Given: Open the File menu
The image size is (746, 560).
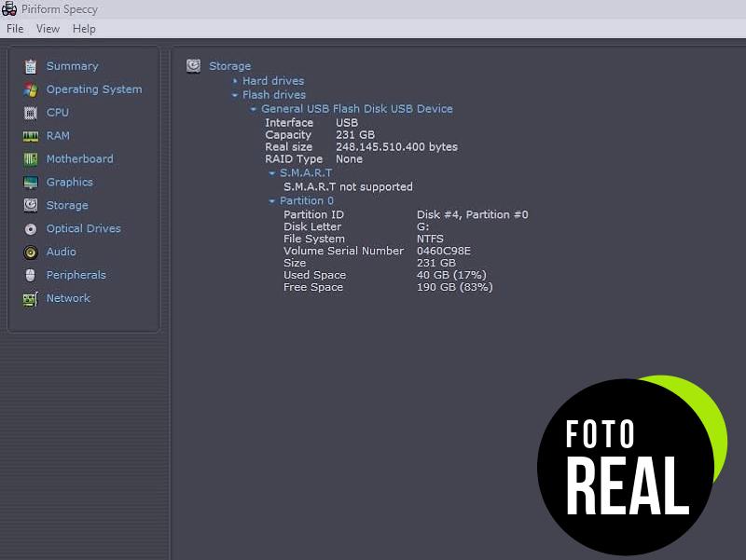Looking at the screenshot, I should tap(15, 29).
